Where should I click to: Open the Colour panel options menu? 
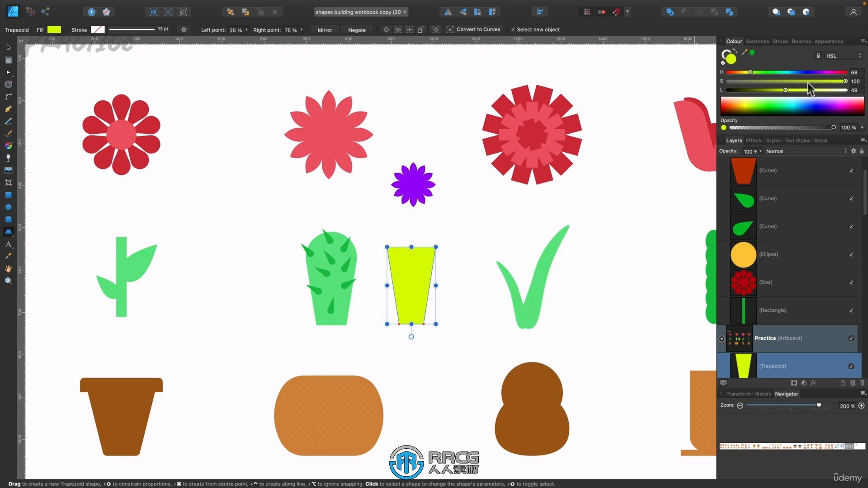coord(863,41)
